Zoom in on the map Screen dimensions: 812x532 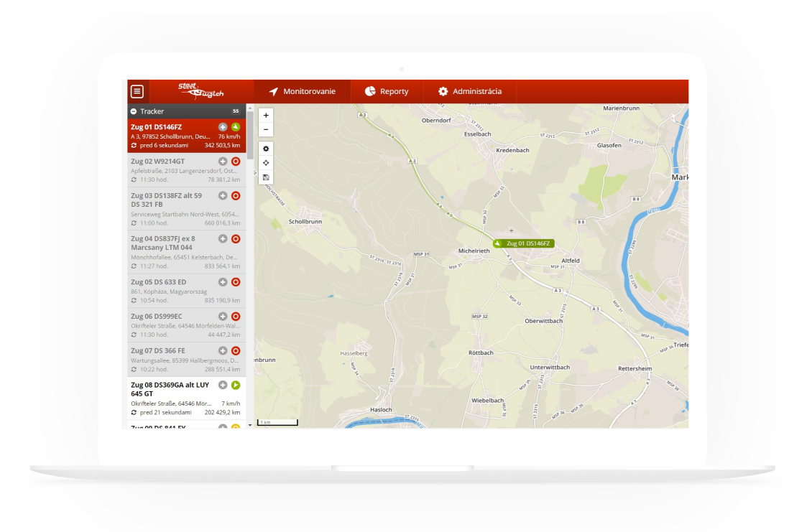(266, 116)
